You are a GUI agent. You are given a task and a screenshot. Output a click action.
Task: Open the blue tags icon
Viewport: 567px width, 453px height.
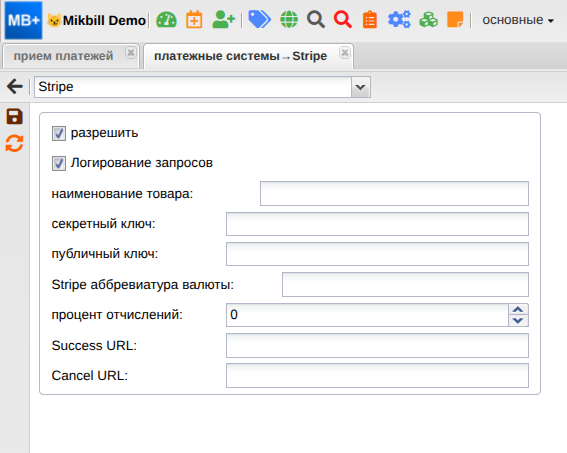259,20
